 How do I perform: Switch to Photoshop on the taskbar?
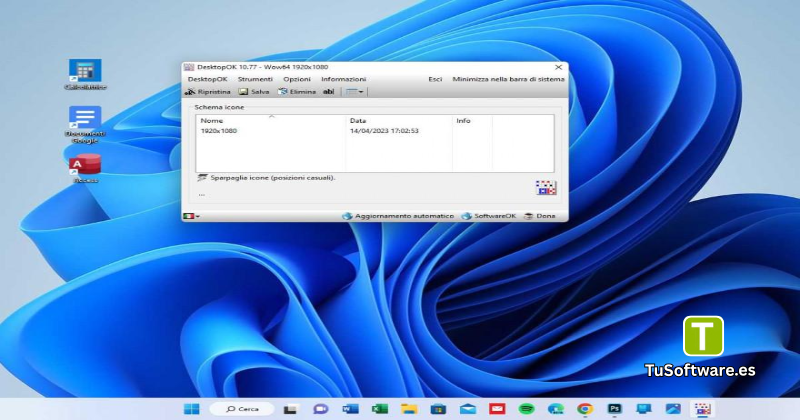pos(614,409)
